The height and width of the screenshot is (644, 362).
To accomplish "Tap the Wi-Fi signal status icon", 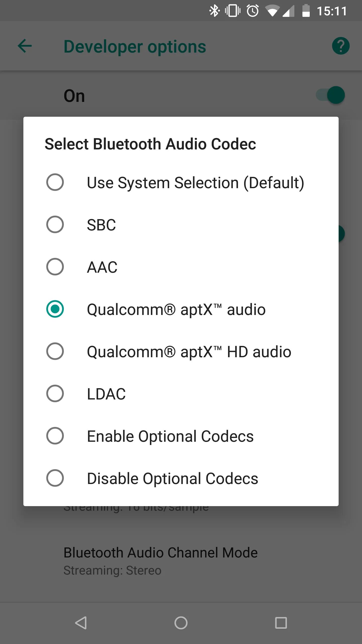I will [272, 11].
